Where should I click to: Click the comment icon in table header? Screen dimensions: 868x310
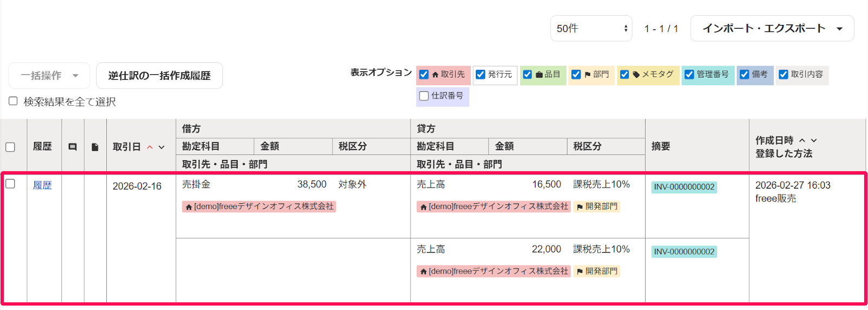point(73,147)
